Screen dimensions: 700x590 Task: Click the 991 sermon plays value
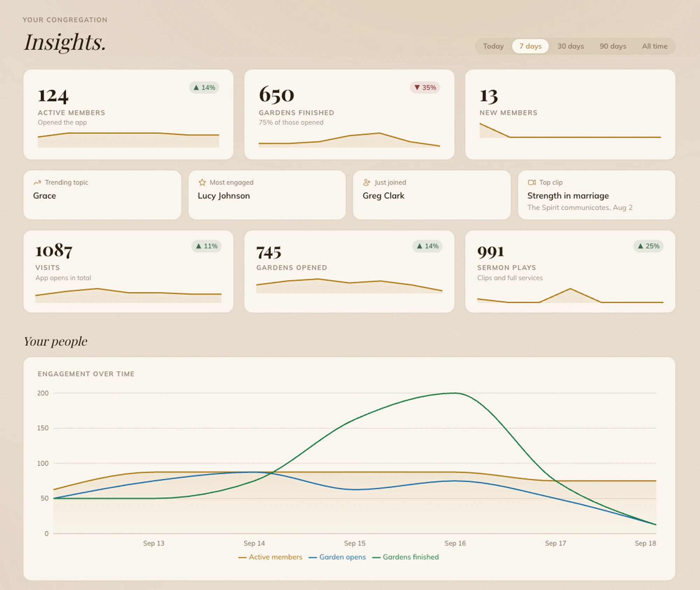(x=491, y=252)
